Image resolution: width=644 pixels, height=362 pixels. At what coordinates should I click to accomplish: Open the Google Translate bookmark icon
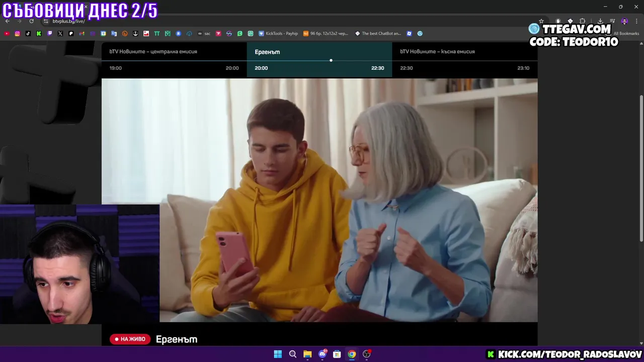[114, 34]
